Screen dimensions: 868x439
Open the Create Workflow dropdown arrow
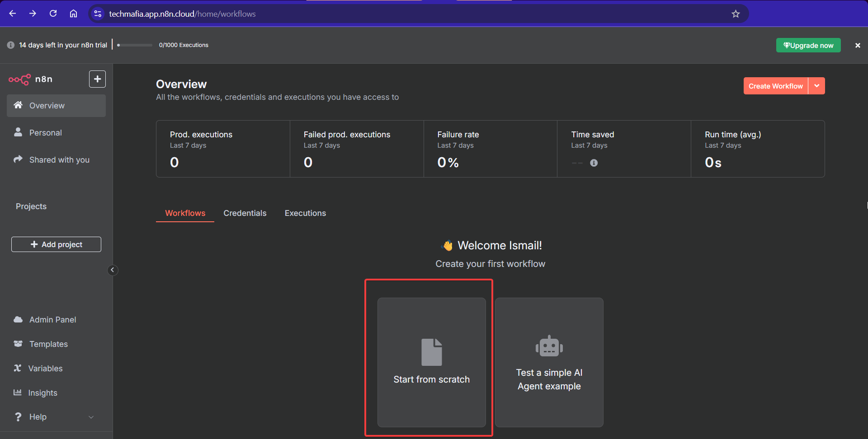pyautogui.click(x=816, y=86)
